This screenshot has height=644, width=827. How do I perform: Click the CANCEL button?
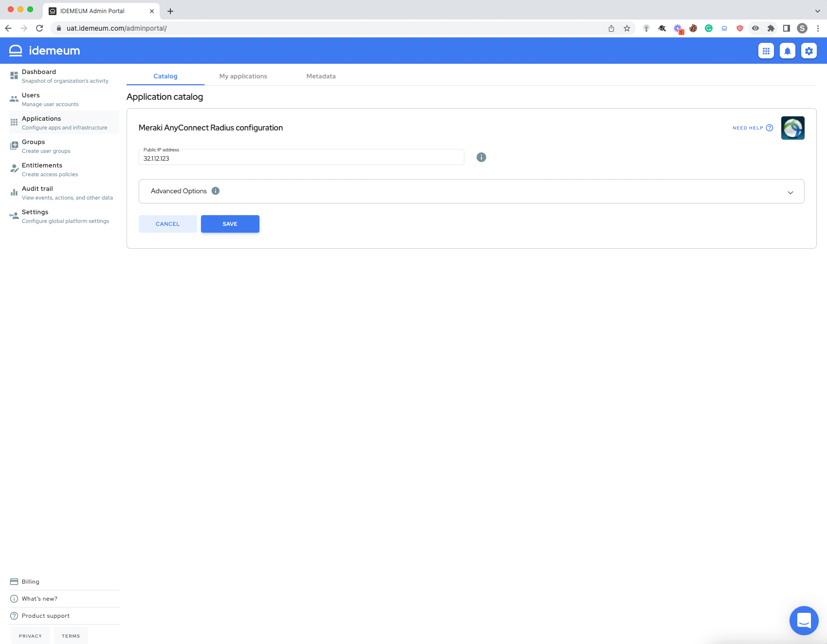tap(168, 224)
